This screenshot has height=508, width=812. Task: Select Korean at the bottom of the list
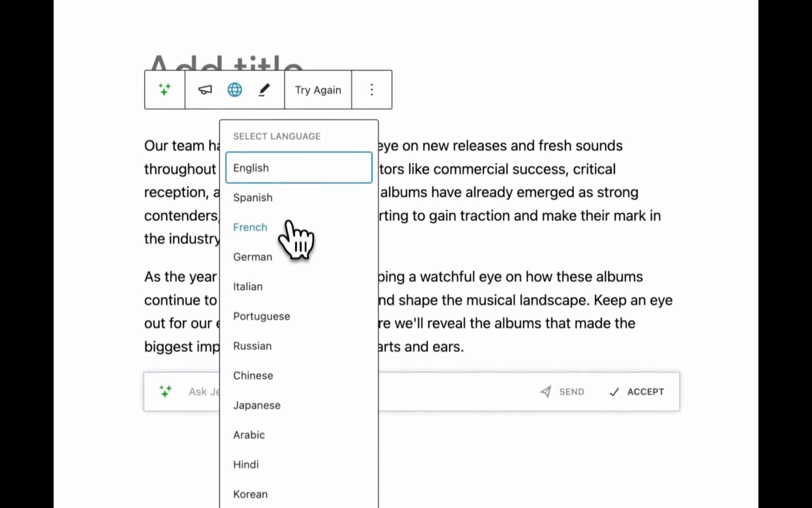[x=250, y=494]
